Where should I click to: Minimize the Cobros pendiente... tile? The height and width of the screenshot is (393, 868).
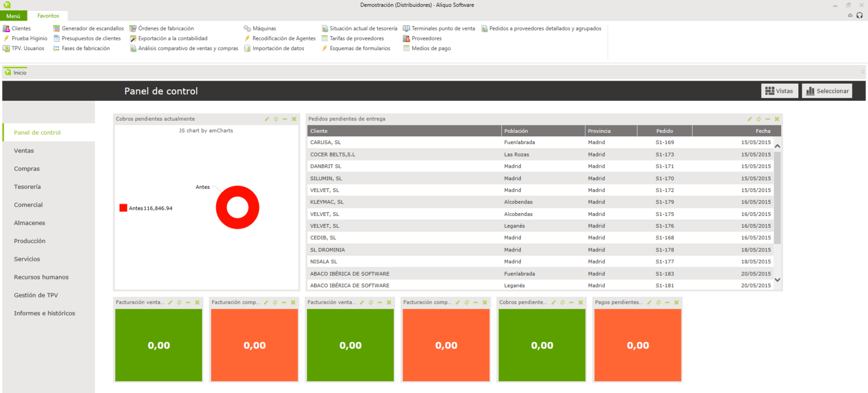(x=571, y=302)
